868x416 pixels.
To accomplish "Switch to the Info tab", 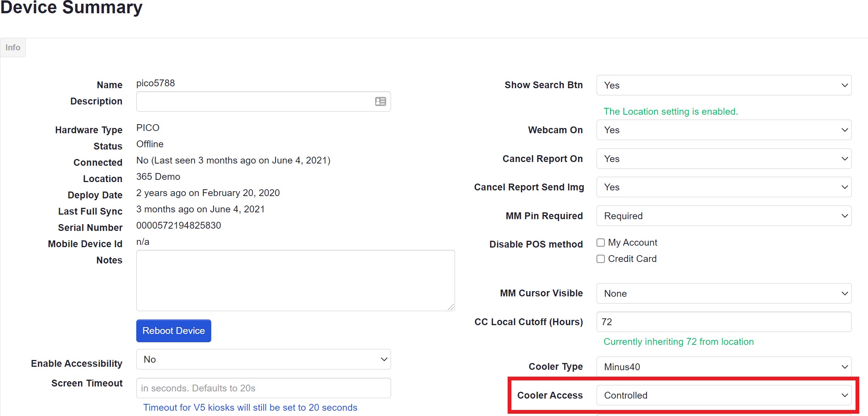I will pyautogui.click(x=13, y=48).
